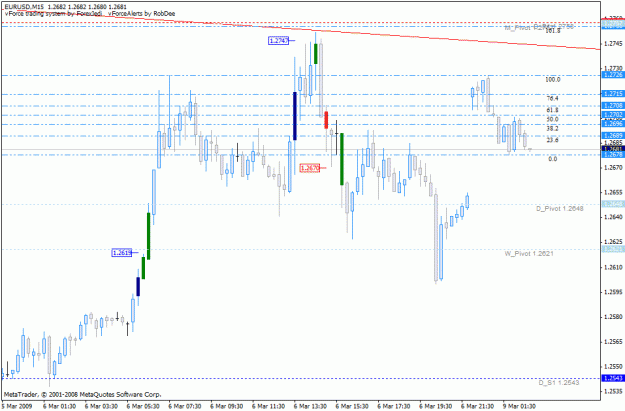Click the tall dark blue candle below the 1.2747 label
The image size is (625, 411).
[295, 116]
